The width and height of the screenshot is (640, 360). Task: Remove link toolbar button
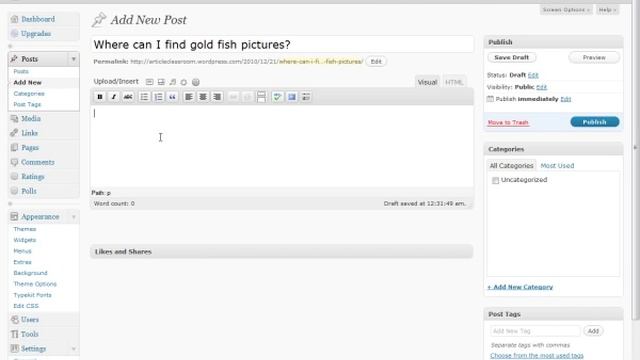pyautogui.click(x=247, y=97)
